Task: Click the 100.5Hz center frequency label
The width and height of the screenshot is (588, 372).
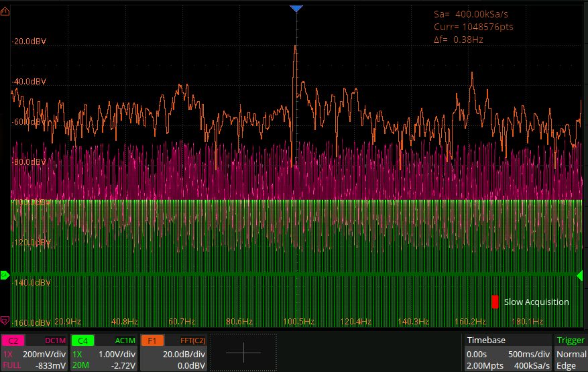Action: (298, 322)
